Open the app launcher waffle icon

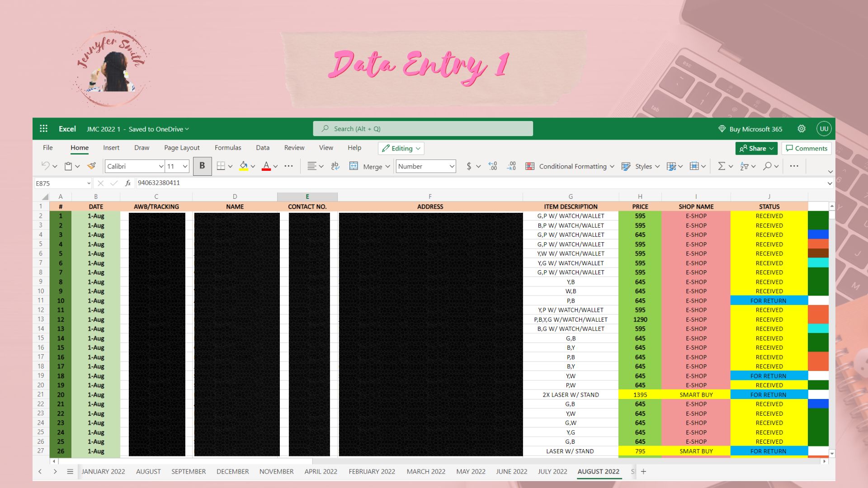[43, 129]
